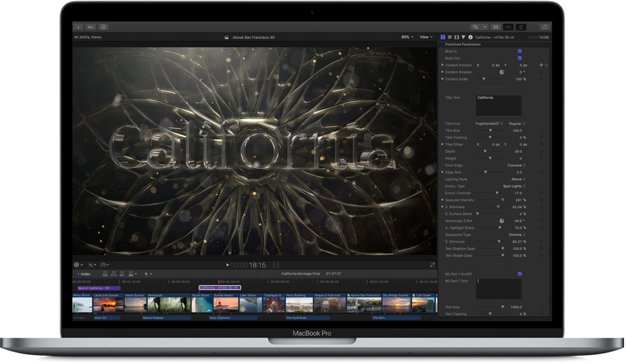Expand Specular Intensity disclosure triangle
The width and height of the screenshot is (626, 364).
[x=443, y=200]
